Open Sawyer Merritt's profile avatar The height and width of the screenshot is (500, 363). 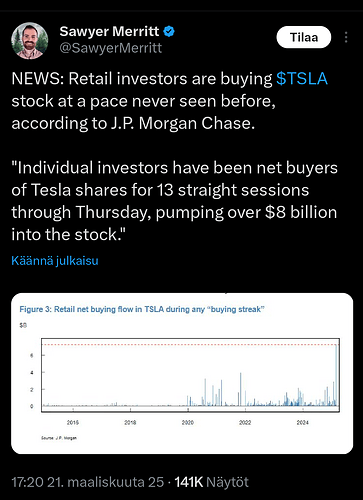coord(30,41)
